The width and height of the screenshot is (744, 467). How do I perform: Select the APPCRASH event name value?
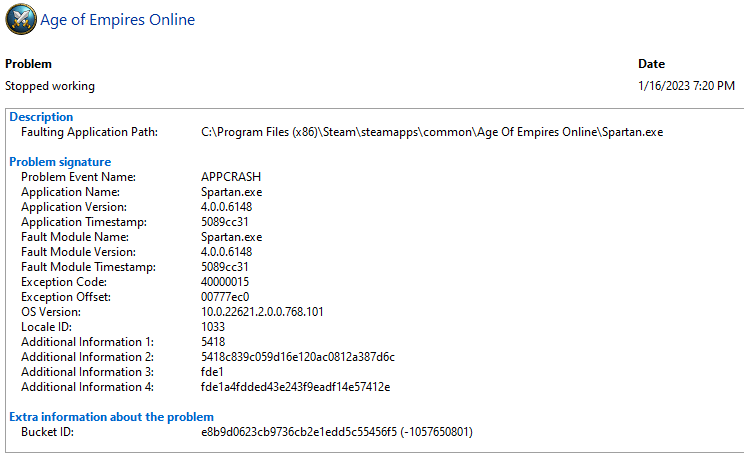point(231,177)
